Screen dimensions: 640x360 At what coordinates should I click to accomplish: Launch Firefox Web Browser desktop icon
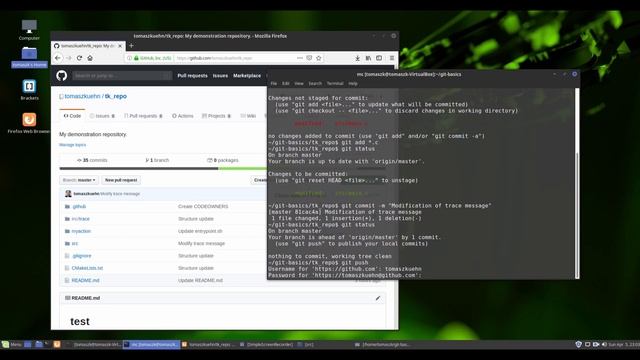[x=29, y=123]
